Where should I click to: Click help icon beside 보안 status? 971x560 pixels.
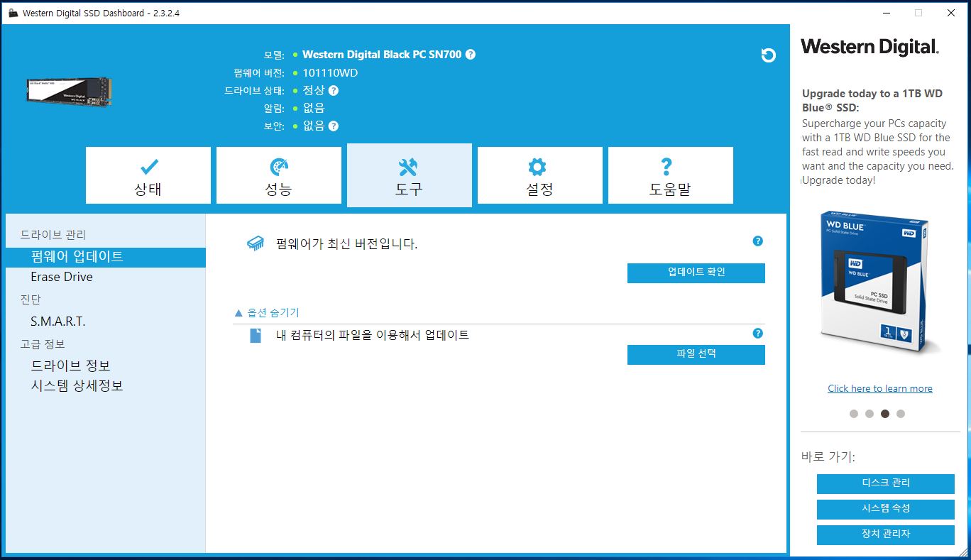point(334,126)
